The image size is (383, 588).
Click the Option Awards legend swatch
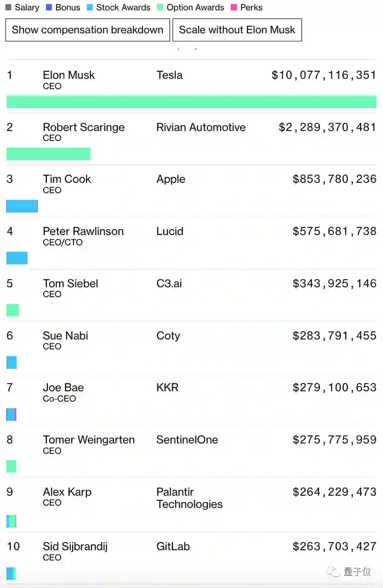[160, 8]
